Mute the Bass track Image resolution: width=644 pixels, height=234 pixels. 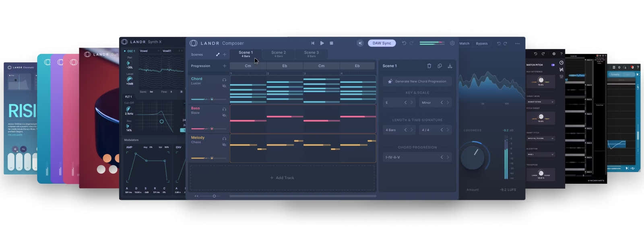[224, 115]
